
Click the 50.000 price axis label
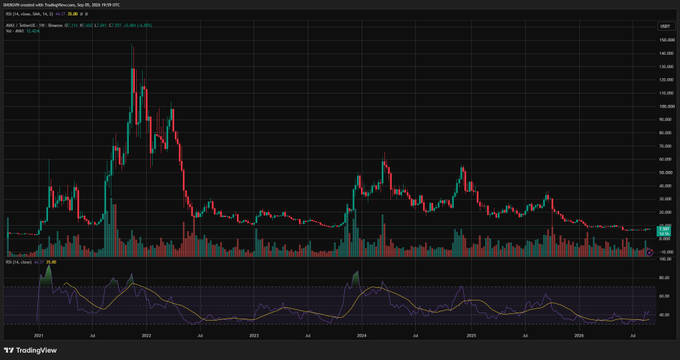click(667, 173)
